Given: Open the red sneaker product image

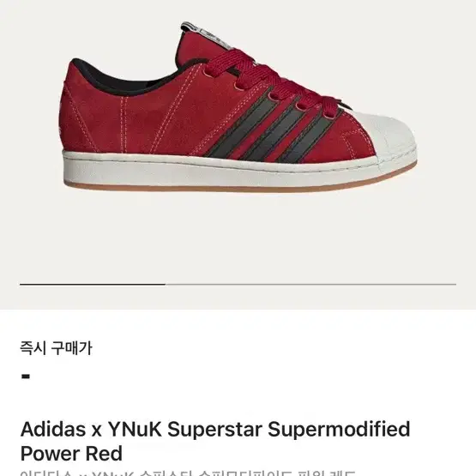Looking at the screenshot, I should 238,107.
